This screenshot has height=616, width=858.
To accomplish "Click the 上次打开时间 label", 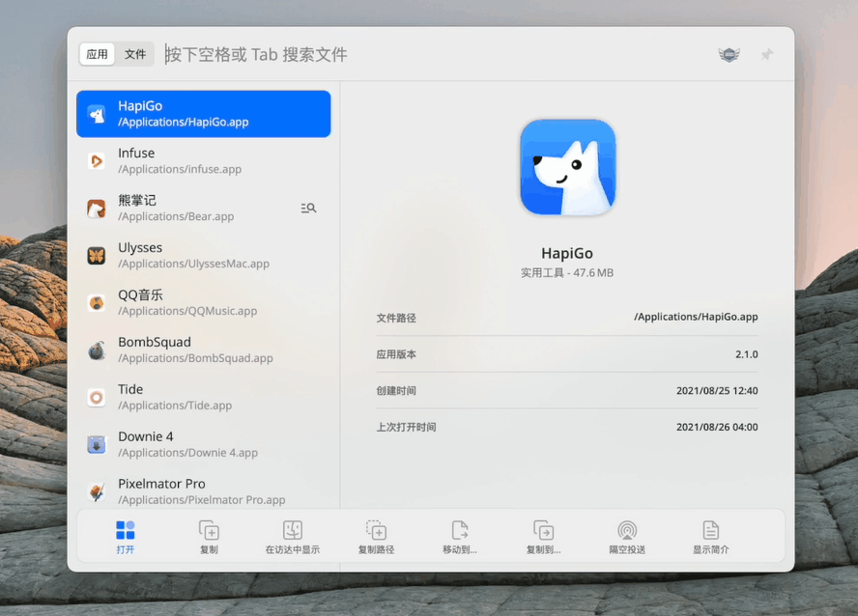I will click(406, 427).
